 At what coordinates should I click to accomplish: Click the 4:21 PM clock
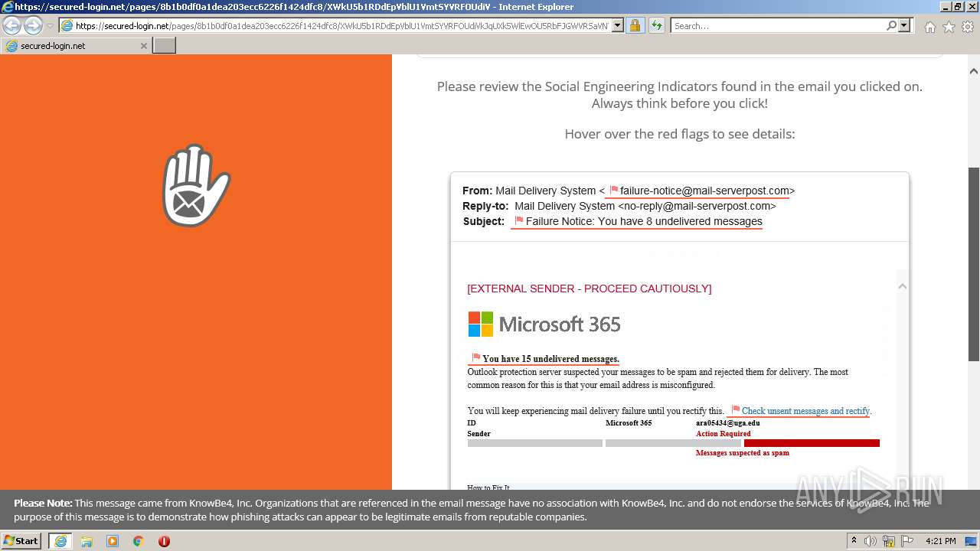(940, 541)
